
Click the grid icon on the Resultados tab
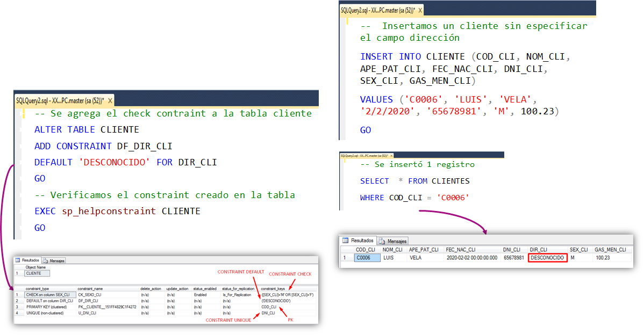tap(17, 259)
